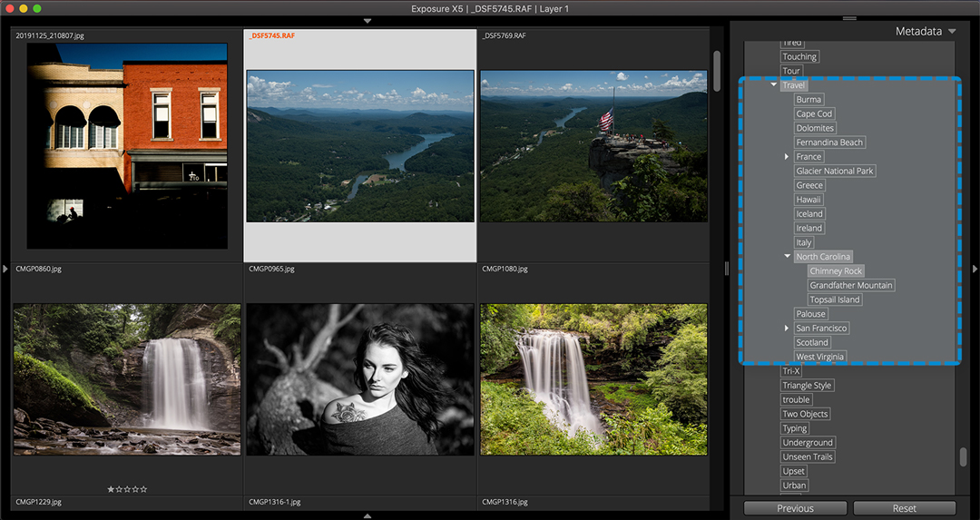Viewport: 980px width, 520px height.
Task: Open the Metadata panel dropdown arrow
Action: (952, 31)
